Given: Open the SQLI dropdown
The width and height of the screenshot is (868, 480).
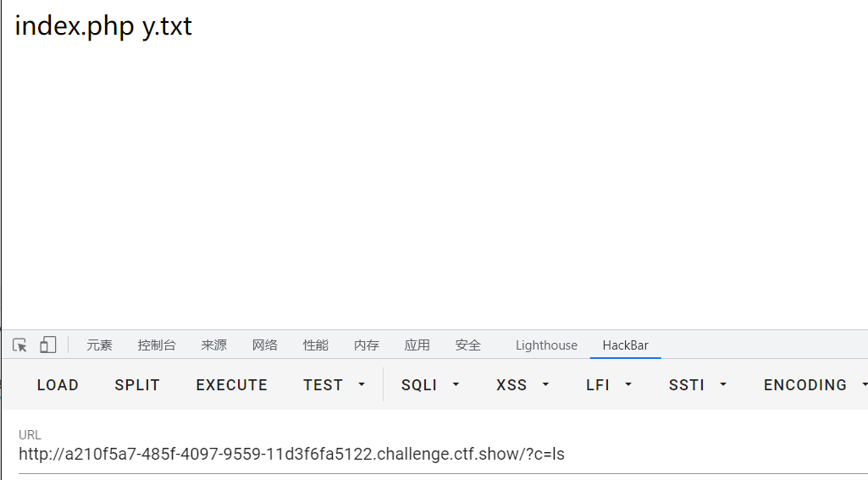Looking at the screenshot, I should click(x=429, y=385).
